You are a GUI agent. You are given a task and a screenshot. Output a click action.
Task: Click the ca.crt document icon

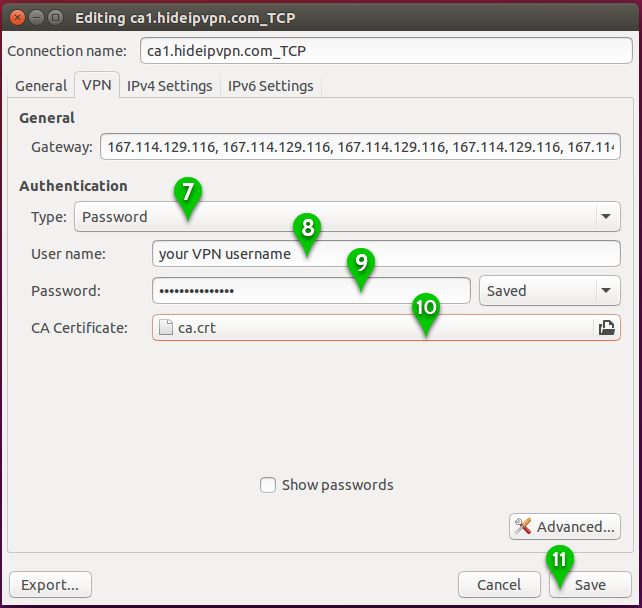[165, 328]
